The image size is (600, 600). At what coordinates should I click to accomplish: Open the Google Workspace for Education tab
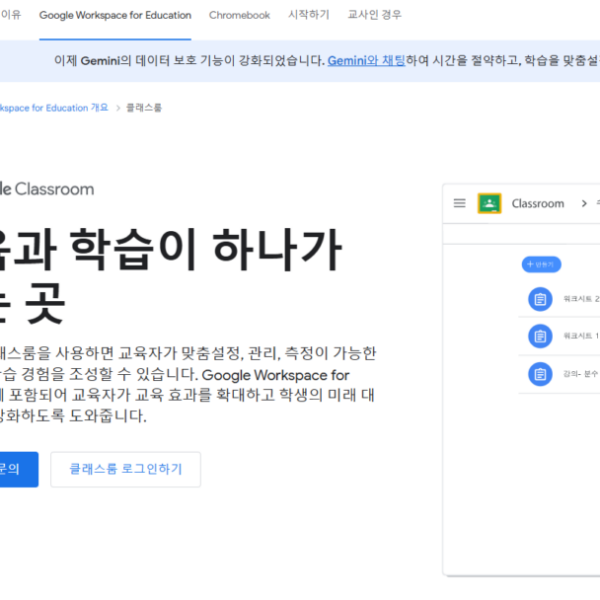click(x=115, y=15)
